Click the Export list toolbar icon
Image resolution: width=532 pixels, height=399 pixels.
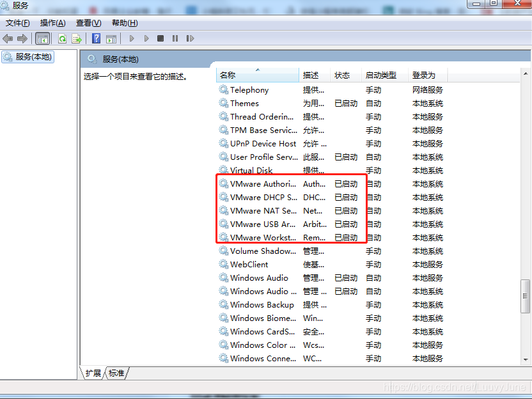tap(77, 38)
